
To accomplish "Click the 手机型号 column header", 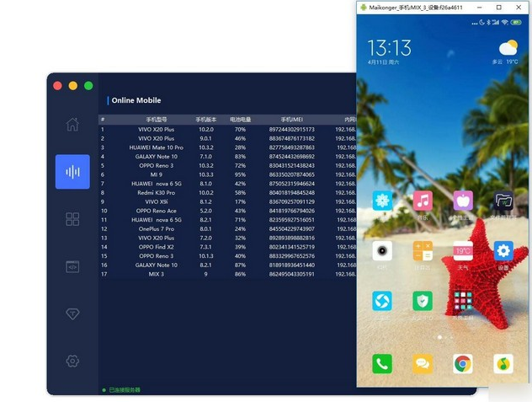I will pos(157,120).
